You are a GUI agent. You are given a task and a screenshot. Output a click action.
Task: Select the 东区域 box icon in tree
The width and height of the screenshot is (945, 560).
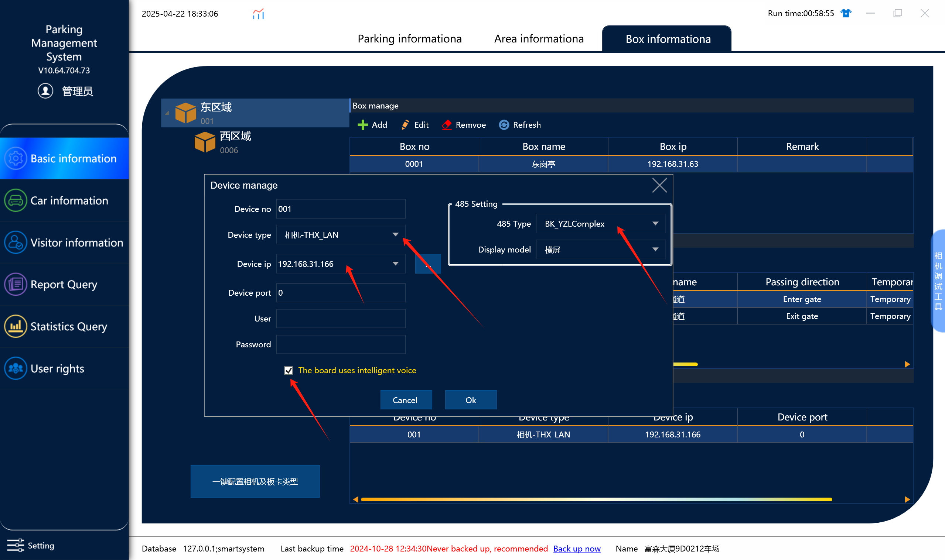[x=186, y=113]
